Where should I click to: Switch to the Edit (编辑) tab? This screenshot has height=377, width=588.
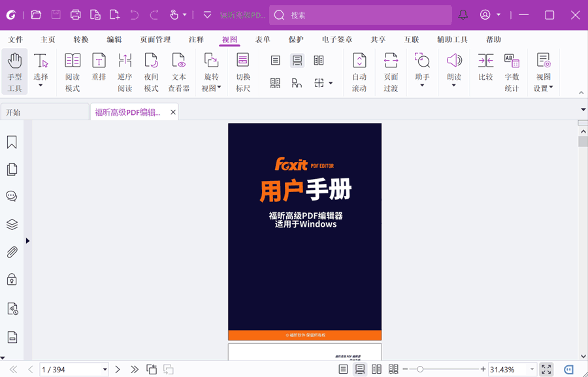(114, 39)
